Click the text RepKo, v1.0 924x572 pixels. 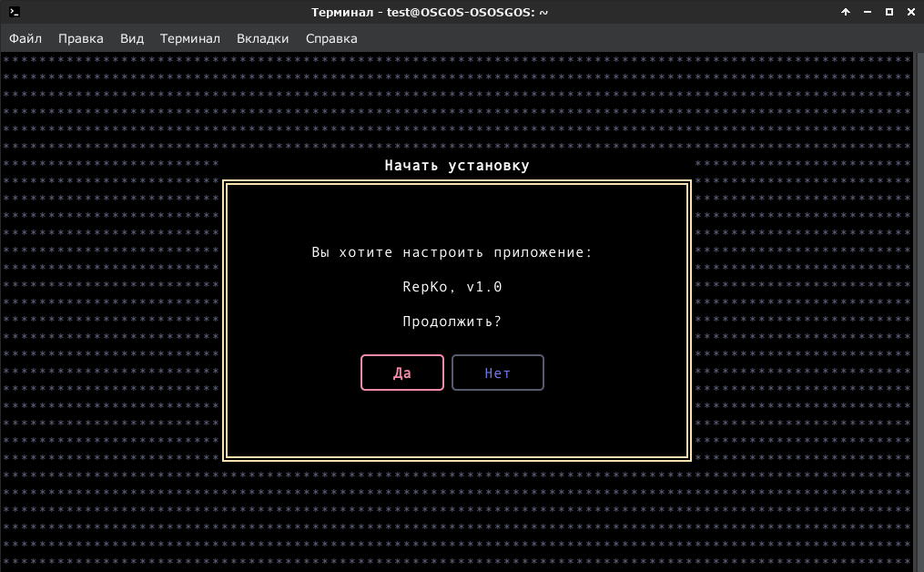[452, 287]
